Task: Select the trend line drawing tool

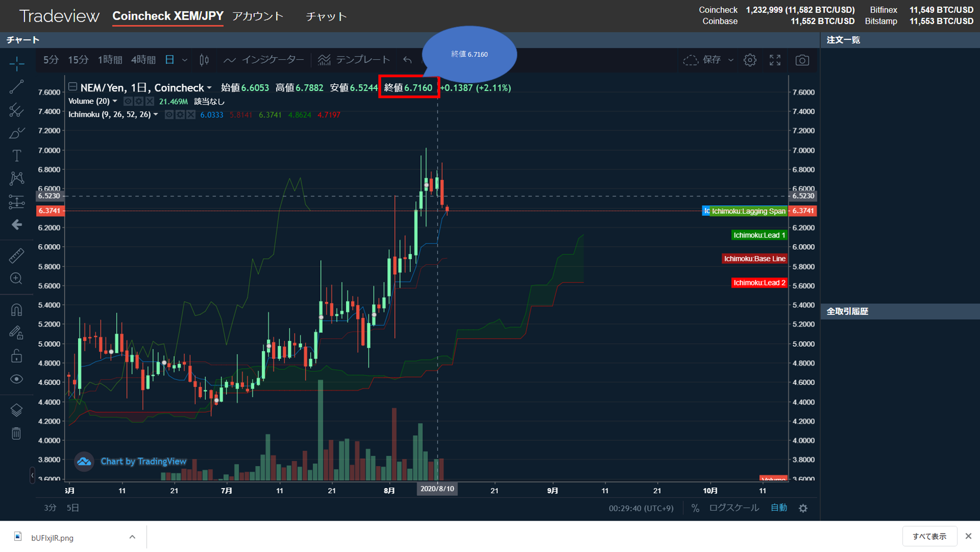Action: [17, 87]
